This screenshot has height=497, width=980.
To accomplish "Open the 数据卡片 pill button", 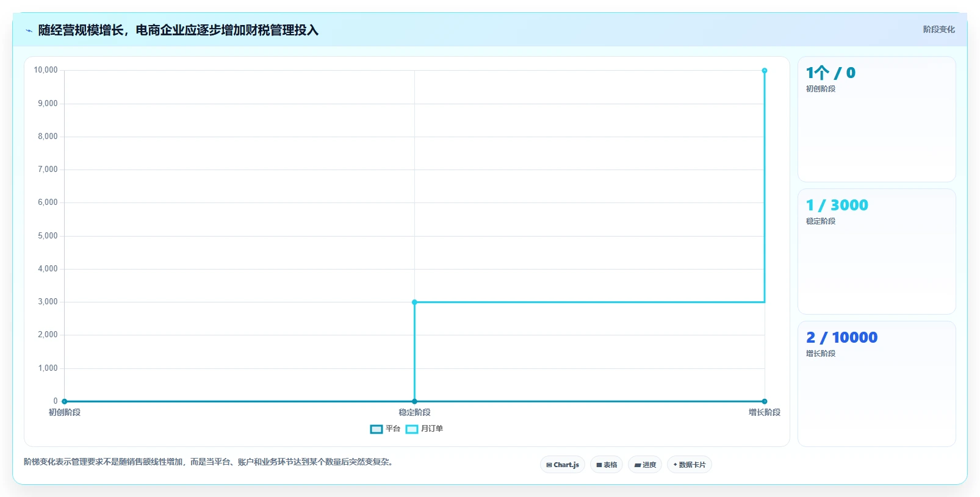I will [x=690, y=465].
